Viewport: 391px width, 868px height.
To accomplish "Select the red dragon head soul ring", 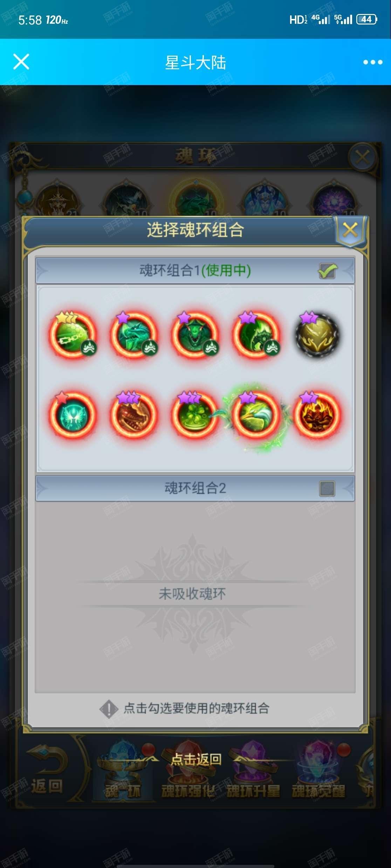I will [133, 414].
